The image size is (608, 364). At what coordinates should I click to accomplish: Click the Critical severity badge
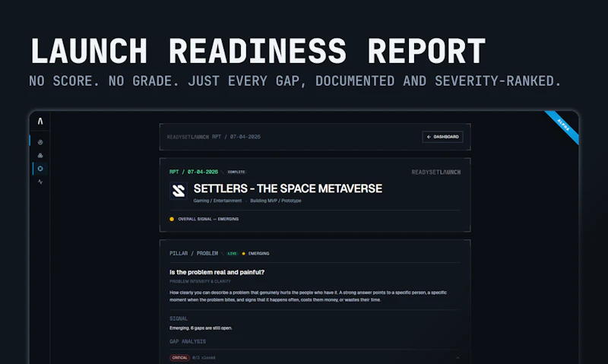tap(179, 358)
